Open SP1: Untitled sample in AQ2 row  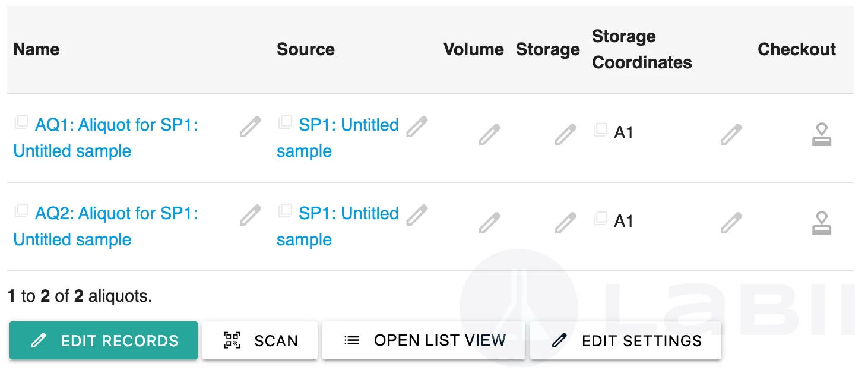(338, 226)
